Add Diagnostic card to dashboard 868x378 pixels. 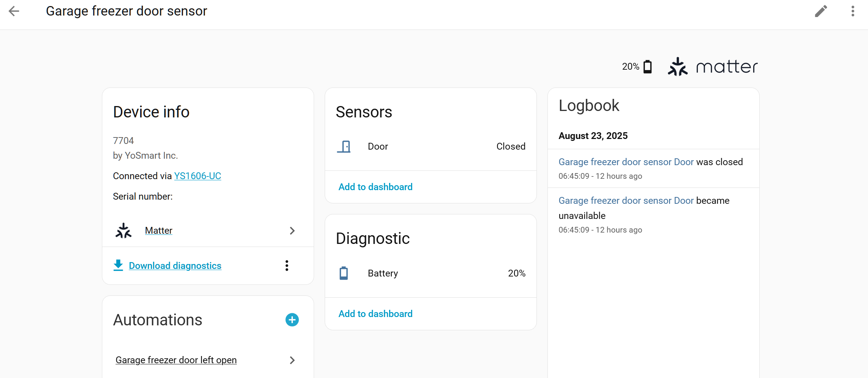click(375, 314)
